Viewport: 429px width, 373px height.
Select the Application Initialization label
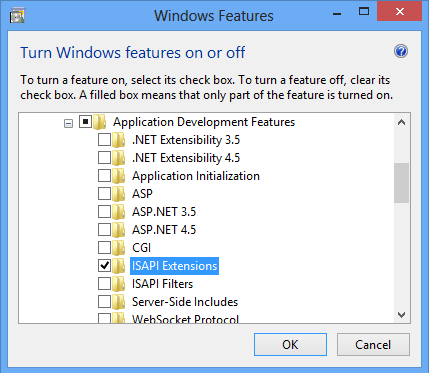(x=196, y=176)
